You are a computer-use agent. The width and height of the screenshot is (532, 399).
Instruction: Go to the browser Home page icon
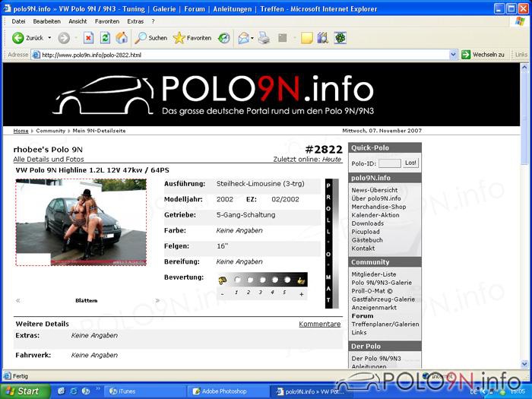[121, 37]
